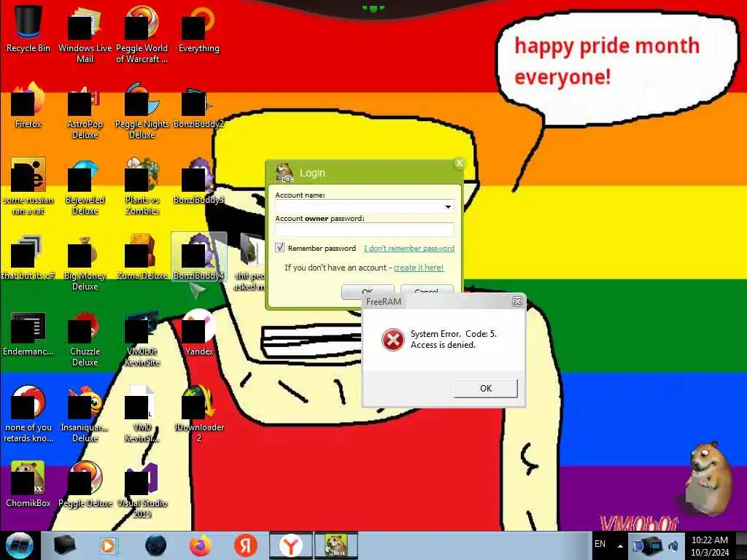Click the 'create it here!' link
Screen dimensions: 747x560
click(x=418, y=268)
